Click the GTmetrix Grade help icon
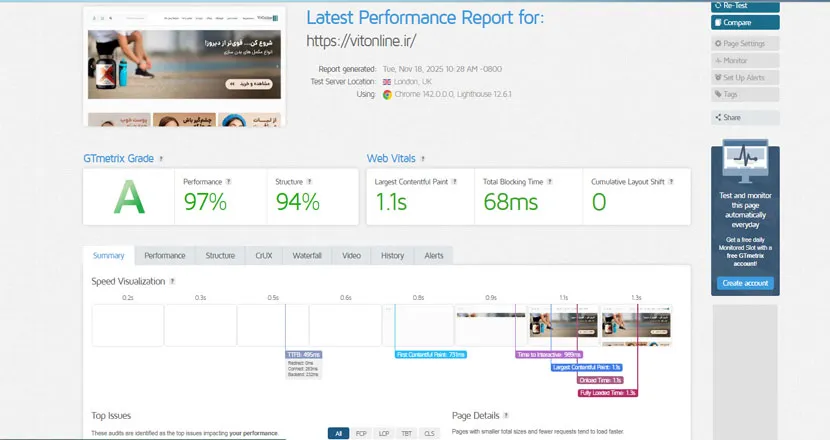Viewport: 830px width, 440px height. coord(161,158)
